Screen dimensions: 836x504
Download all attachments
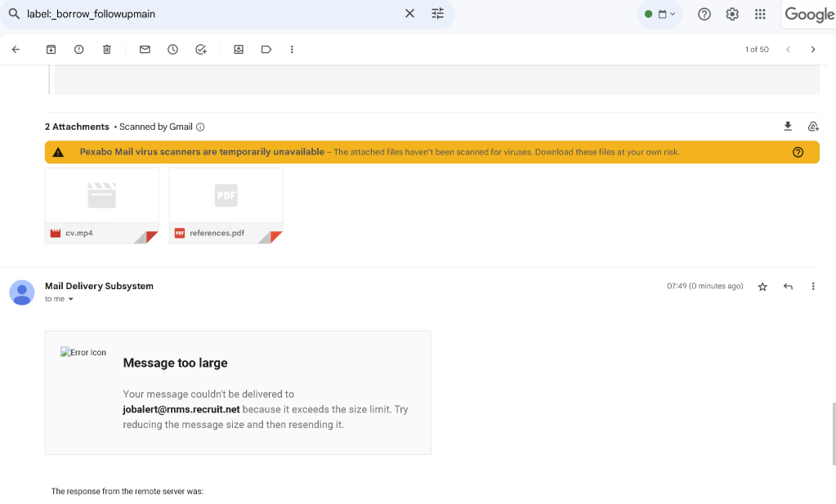click(788, 127)
